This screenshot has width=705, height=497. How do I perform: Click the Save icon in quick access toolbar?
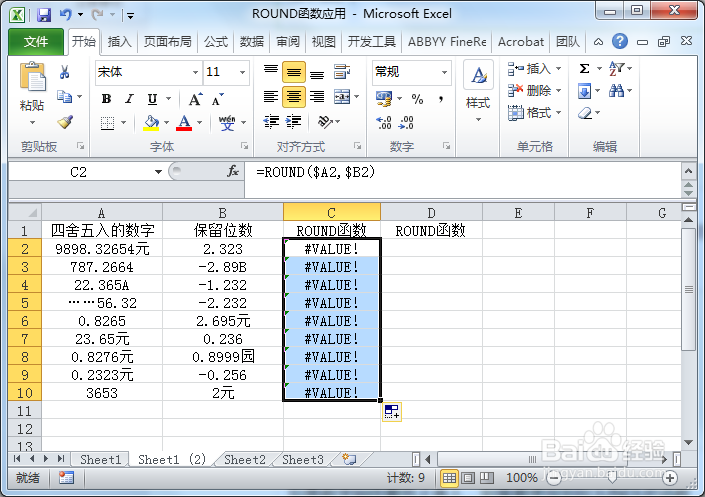pos(44,15)
